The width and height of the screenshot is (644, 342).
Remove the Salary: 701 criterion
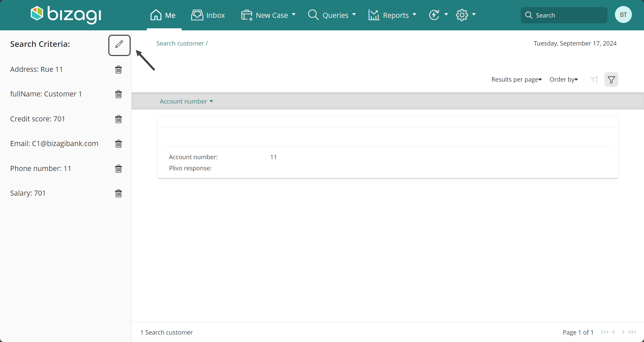click(118, 193)
